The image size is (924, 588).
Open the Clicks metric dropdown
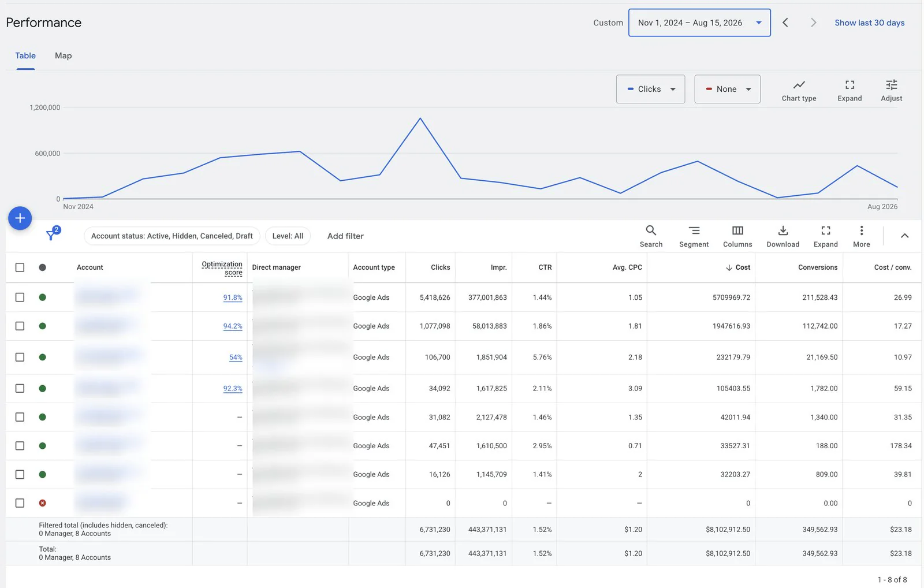(650, 89)
